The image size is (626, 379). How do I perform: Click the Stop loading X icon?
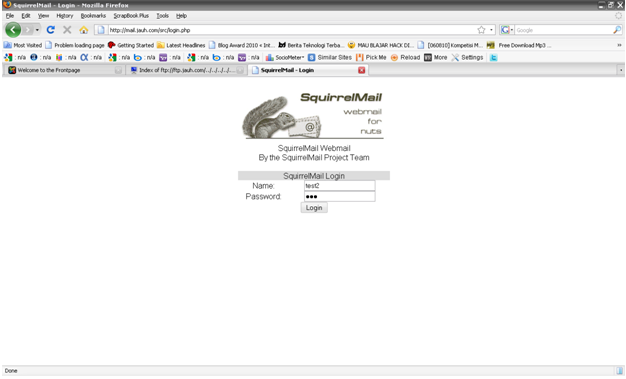pyautogui.click(x=67, y=30)
